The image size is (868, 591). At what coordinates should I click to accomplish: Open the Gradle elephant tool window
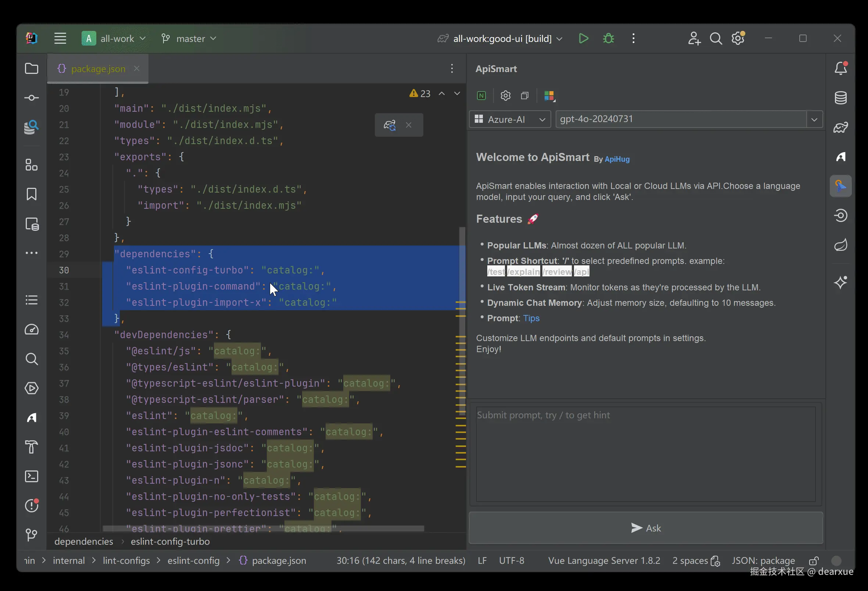click(x=840, y=128)
